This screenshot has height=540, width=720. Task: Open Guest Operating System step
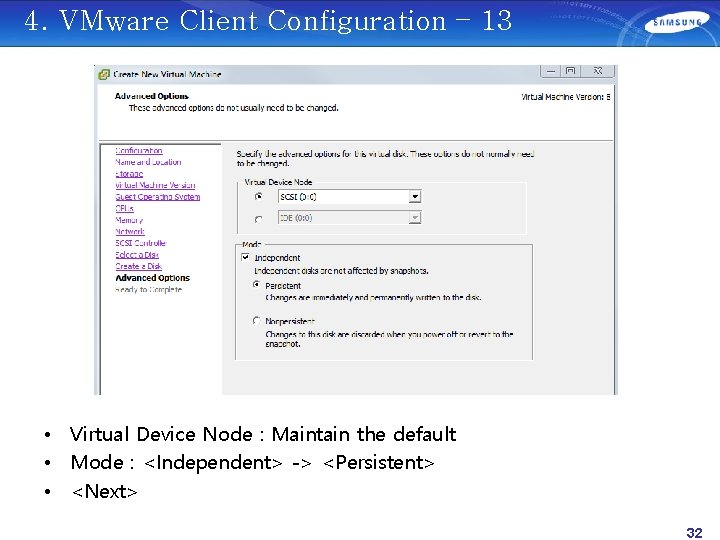click(x=158, y=197)
